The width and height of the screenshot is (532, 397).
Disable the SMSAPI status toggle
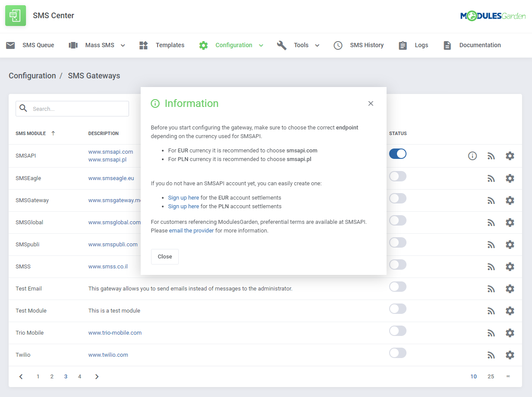point(397,154)
